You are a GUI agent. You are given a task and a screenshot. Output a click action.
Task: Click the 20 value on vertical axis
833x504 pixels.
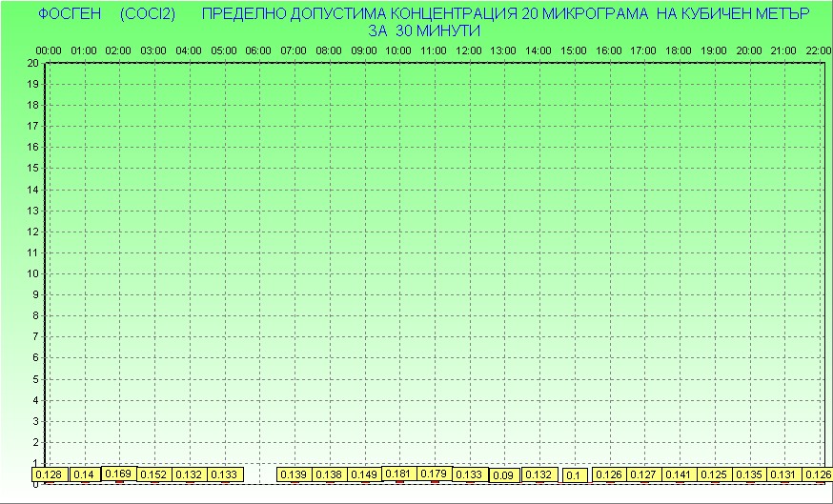32,63
